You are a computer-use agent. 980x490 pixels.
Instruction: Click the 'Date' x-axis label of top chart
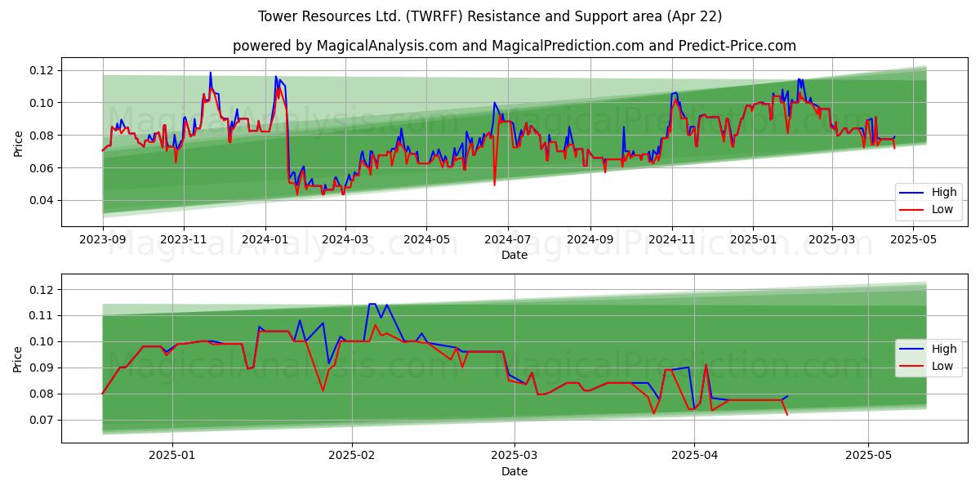(x=514, y=255)
